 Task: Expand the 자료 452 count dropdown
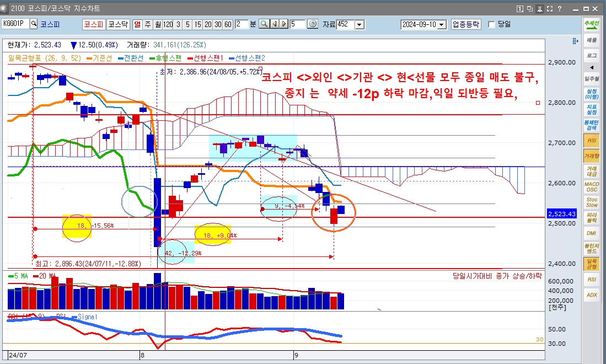pyautogui.click(x=360, y=24)
